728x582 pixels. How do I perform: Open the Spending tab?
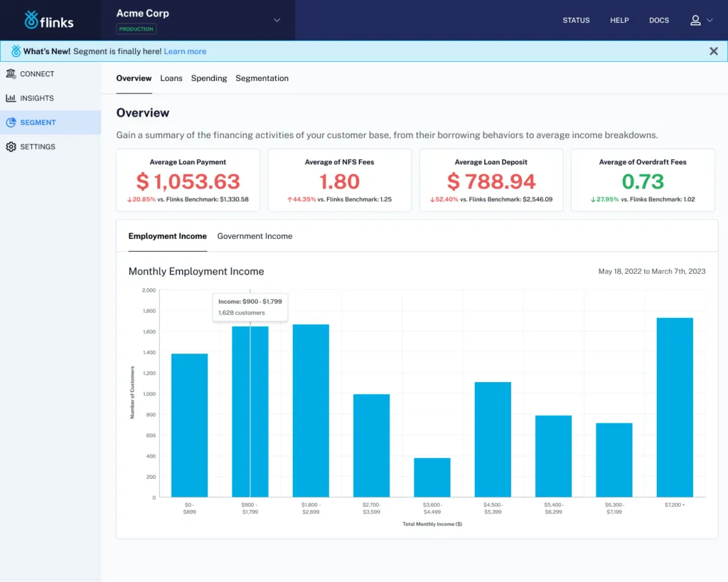(x=208, y=78)
